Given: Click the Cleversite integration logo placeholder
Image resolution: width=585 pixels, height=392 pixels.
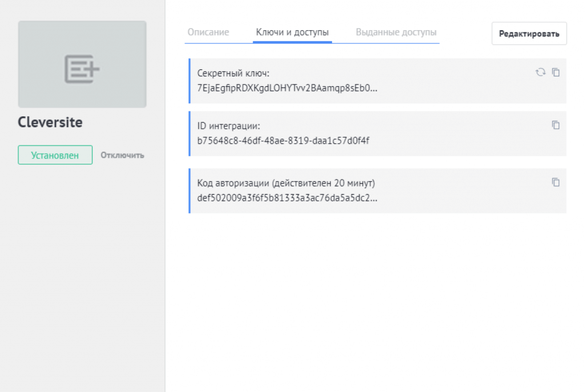Looking at the screenshot, I should pyautogui.click(x=82, y=64).
